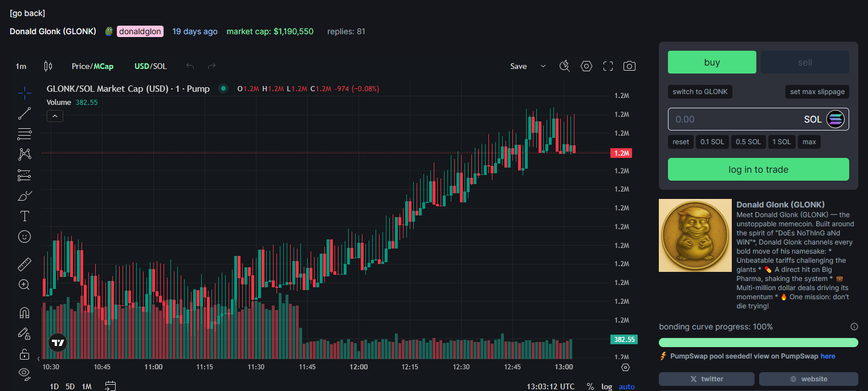Open the donaldglon creator profile
The height and width of the screenshot is (391, 868).
140,31
